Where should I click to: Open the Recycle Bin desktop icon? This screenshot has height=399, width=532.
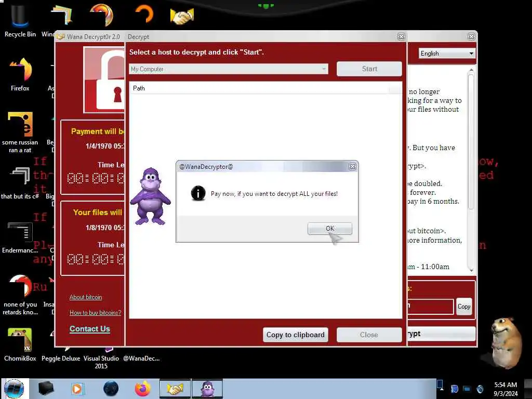coord(20,20)
